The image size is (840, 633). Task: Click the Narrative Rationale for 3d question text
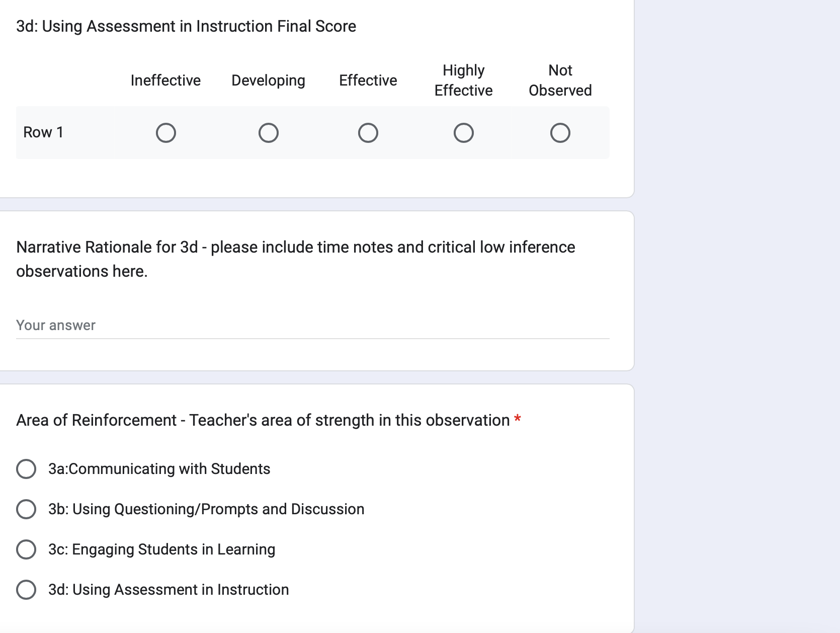(x=296, y=259)
